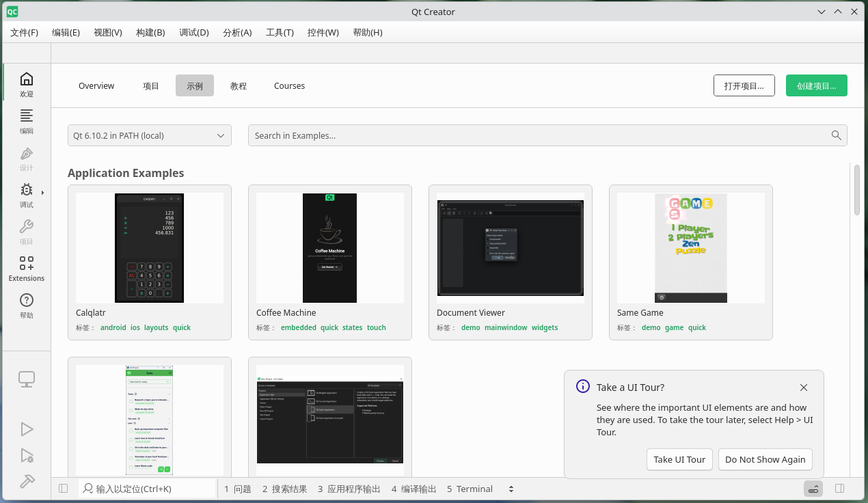868x503 pixels.
Task: Open the 工具(T) menu
Action: click(280, 32)
